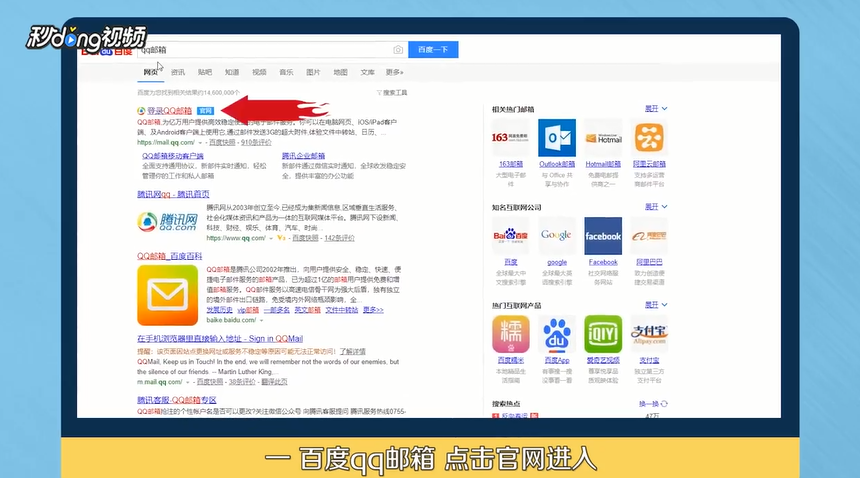Open dropdown arrow after https://www.qq.com/
The width and height of the screenshot is (860, 478).
click(271, 238)
